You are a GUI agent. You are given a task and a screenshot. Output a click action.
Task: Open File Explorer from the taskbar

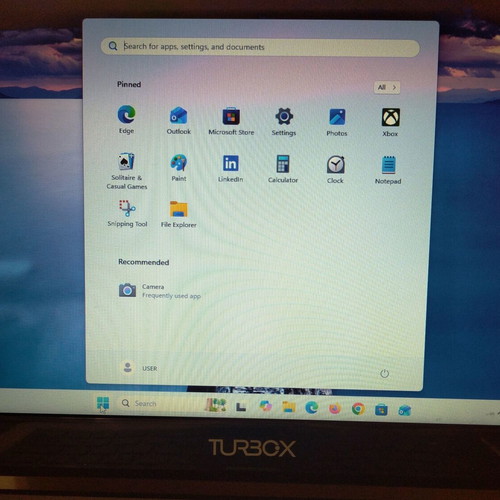[x=289, y=407]
